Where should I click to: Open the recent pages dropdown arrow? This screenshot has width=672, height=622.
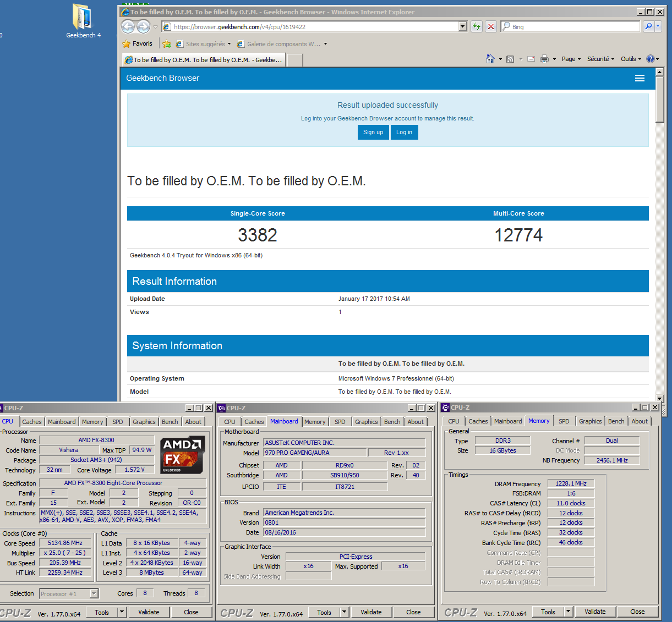click(x=155, y=26)
